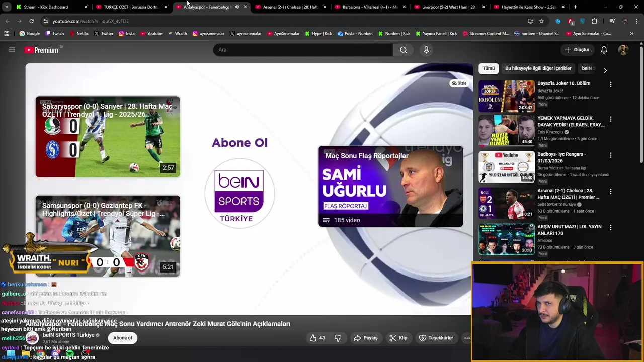This screenshot has width=644, height=362.
Task: Mute the Antalyaspor - Fenerbahçe tab audio
Action: (x=237, y=7)
